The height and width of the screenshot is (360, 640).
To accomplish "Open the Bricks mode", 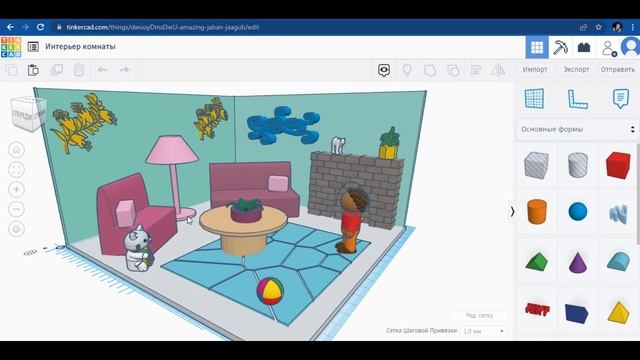I will point(584,47).
